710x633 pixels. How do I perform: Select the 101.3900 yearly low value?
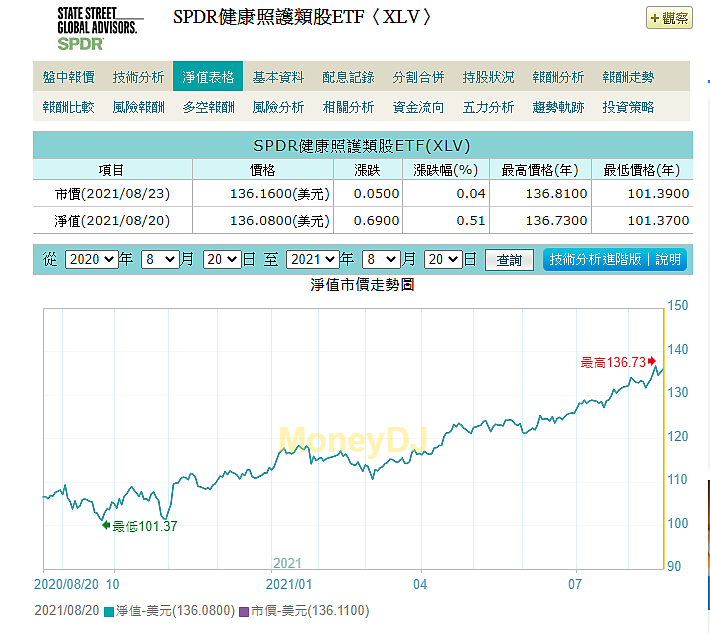(658, 194)
